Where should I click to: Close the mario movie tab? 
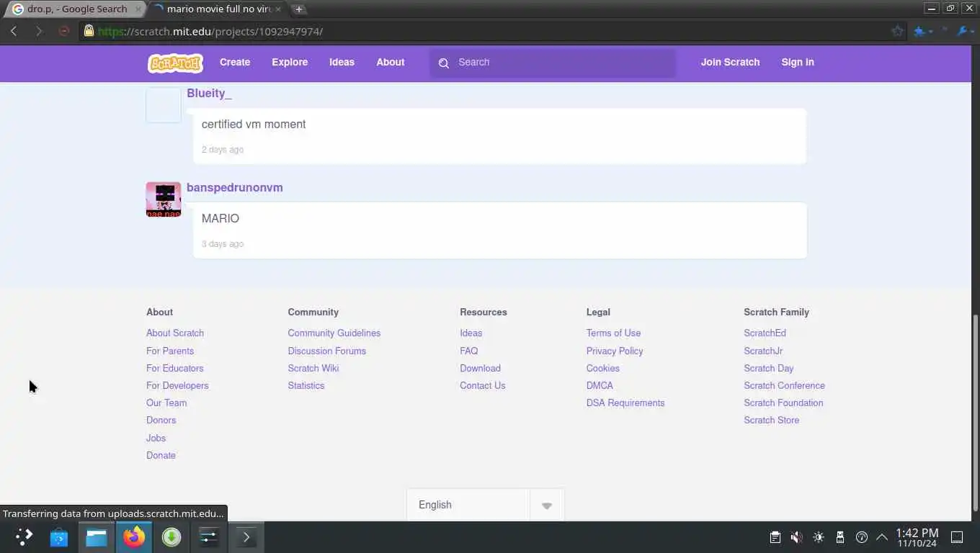[278, 9]
